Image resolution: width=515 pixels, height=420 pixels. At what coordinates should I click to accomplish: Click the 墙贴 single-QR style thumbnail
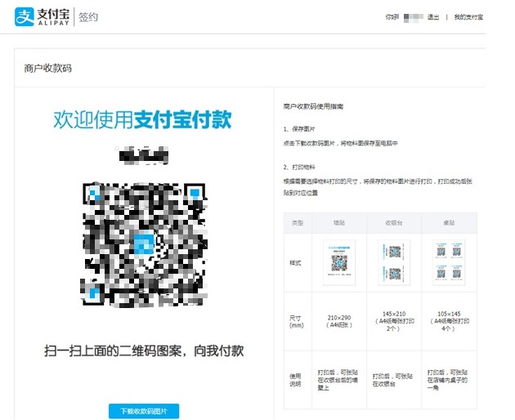click(x=339, y=262)
